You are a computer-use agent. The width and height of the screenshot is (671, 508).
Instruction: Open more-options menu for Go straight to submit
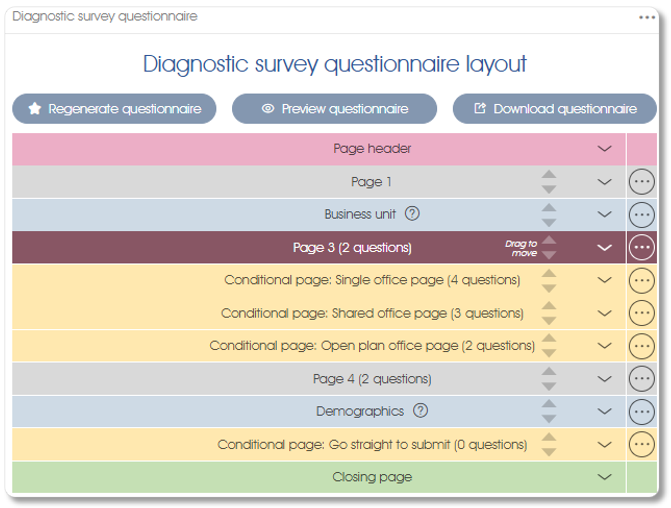point(641,445)
